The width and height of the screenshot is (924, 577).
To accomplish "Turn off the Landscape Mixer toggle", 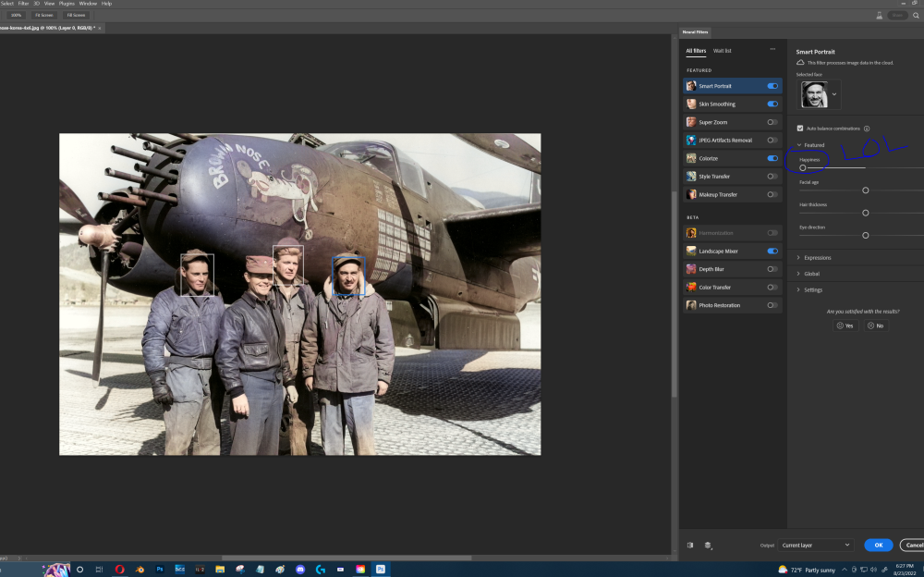I will pyautogui.click(x=772, y=251).
